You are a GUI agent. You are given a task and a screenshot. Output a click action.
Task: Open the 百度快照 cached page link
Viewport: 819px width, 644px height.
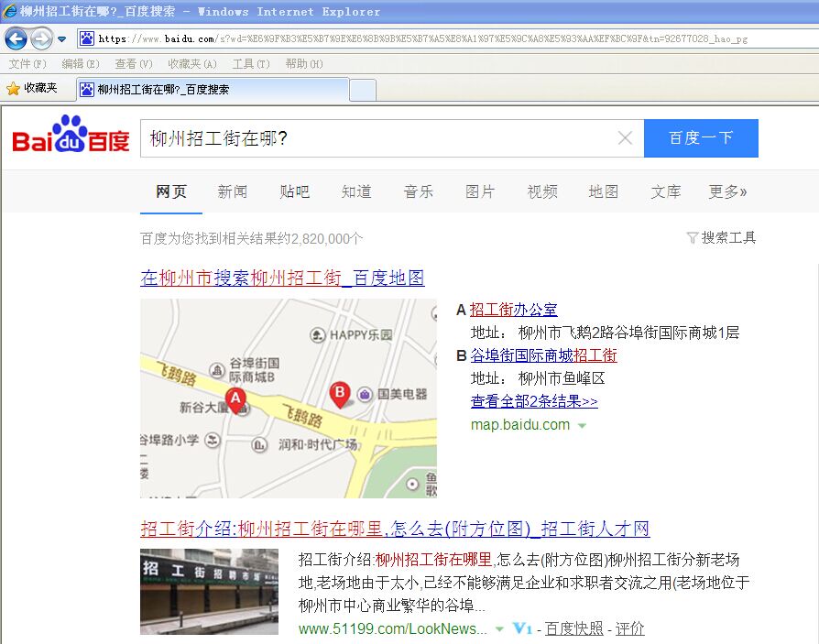(574, 628)
